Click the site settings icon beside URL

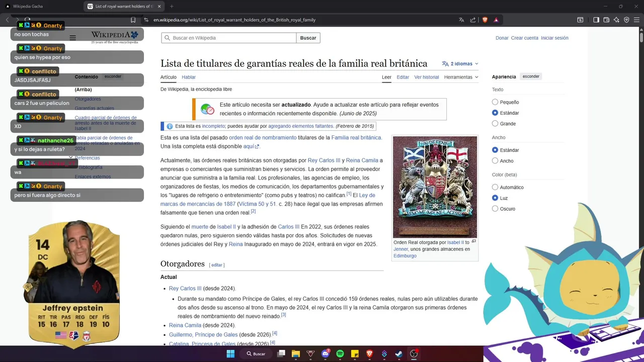click(x=146, y=20)
